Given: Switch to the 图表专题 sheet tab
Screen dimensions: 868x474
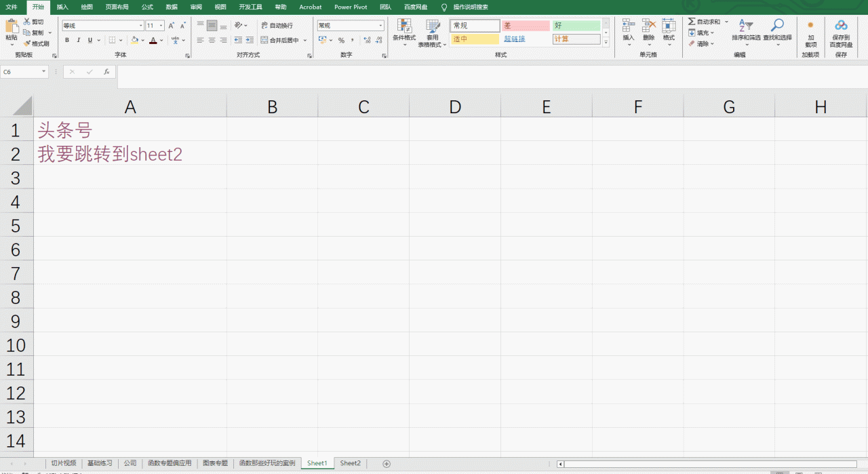Looking at the screenshot, I should 216,463.
